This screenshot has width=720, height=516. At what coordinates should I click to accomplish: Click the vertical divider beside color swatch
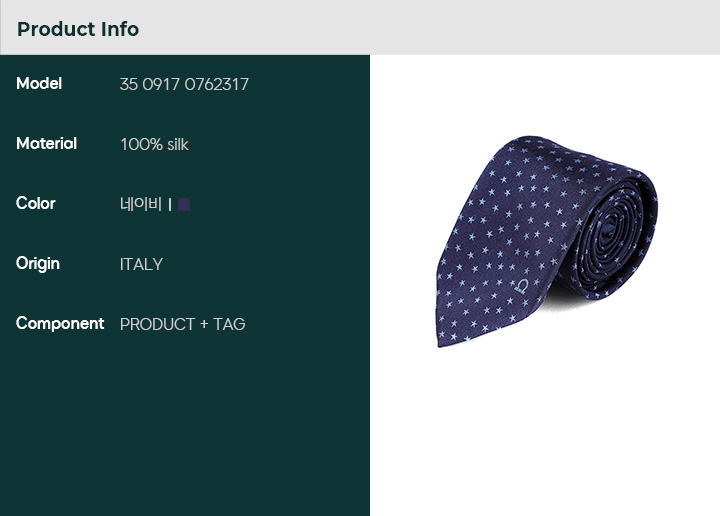pyautogui.click(x=170, y=204)
